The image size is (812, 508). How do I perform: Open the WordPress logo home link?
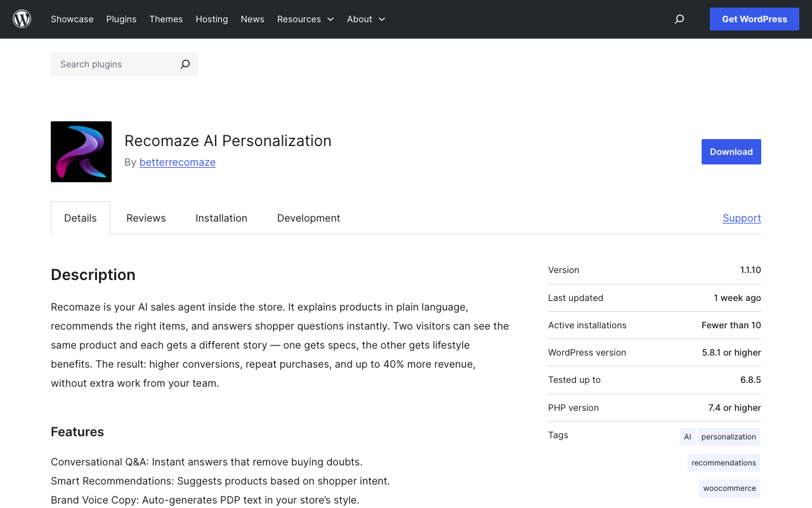22,19
